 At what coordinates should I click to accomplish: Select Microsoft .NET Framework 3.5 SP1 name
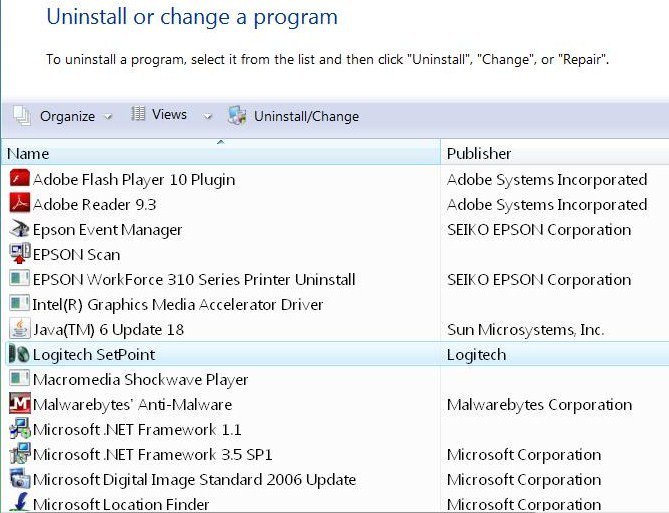pos(152,455)
